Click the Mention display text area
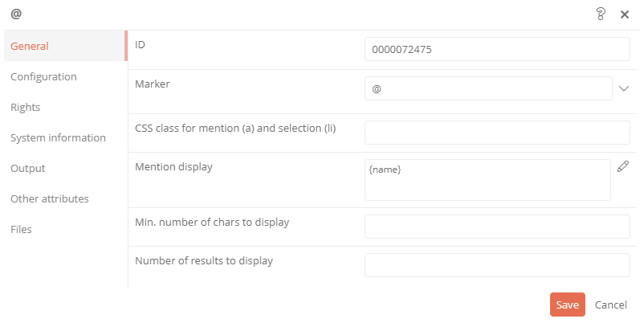The image size is (644, 323). tap(487, 180)
